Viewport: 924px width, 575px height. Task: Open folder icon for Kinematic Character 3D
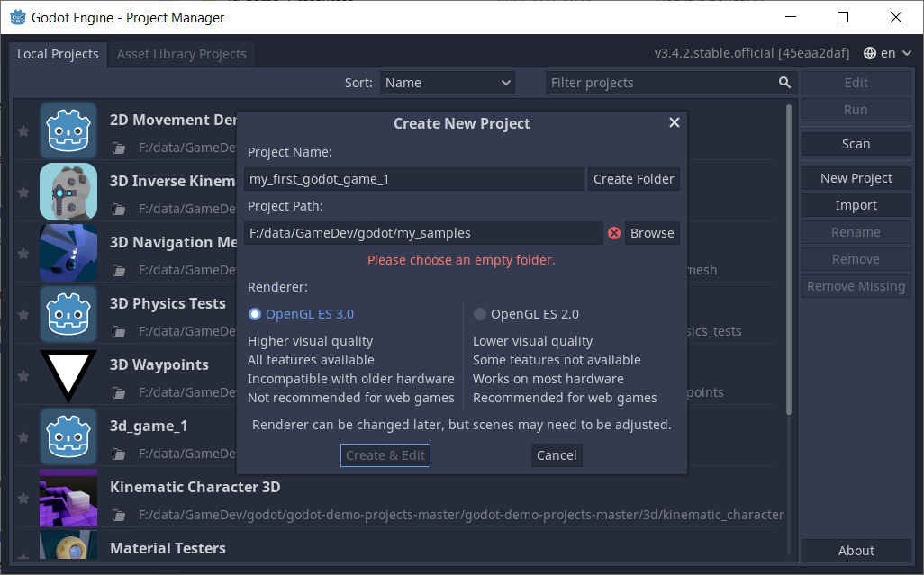pyautogui.click(x=119, y=515)
